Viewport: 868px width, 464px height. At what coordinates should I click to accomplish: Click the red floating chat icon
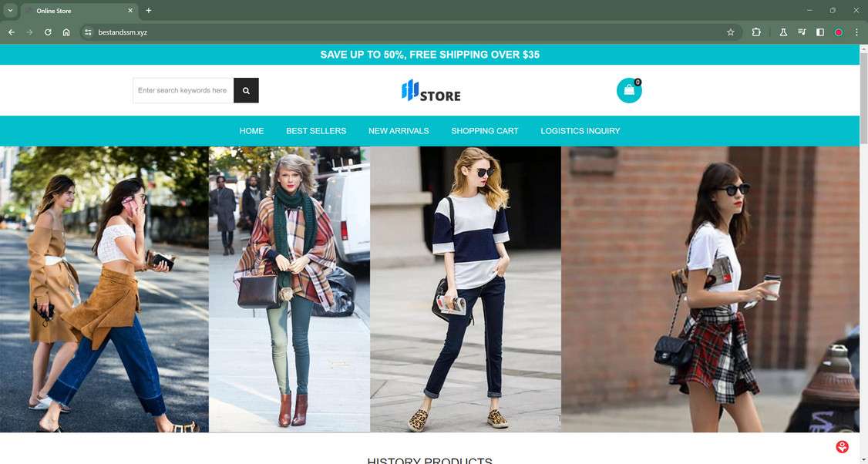pos(842,446)
